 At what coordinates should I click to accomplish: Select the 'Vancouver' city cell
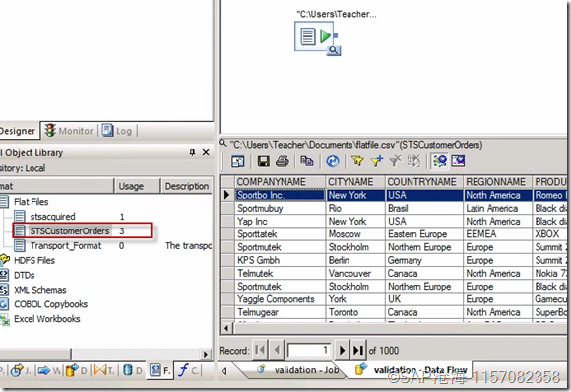355,273
